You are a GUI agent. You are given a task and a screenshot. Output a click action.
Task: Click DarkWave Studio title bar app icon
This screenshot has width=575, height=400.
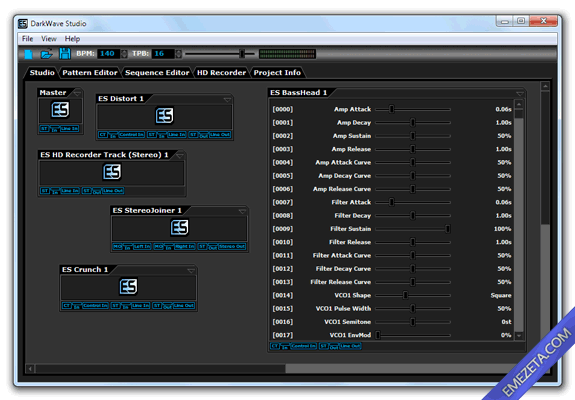pos(23,23)
